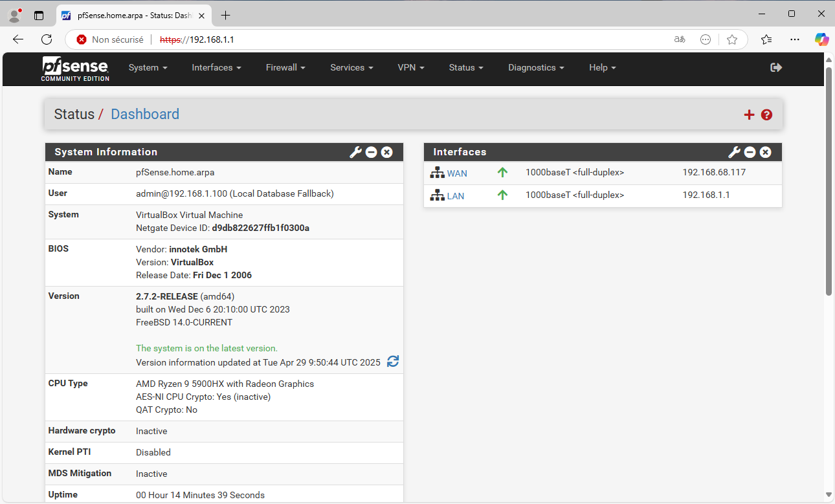The image size is (835, 504).
Task: Click the uptime value 00 Hour 14 Minutes
Action: pos(200,495)
